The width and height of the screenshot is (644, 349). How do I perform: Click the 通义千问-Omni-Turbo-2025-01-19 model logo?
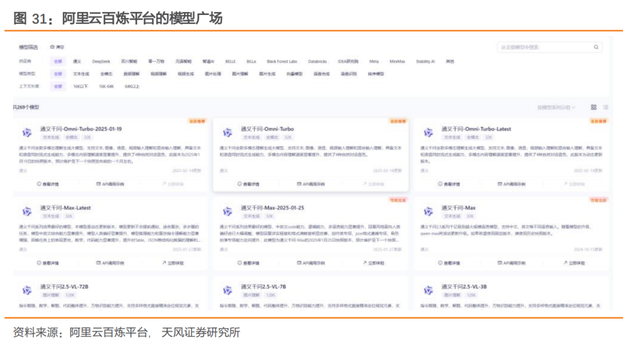click(x=27, y=132)
